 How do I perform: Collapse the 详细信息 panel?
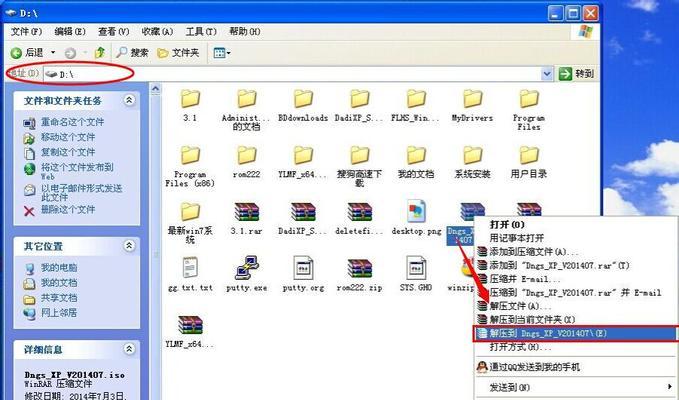129,348
